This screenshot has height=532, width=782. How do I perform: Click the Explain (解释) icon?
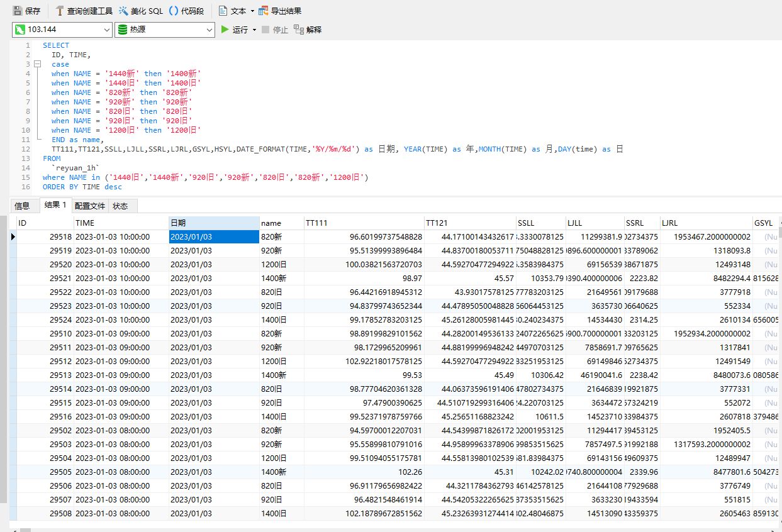(x=298, y=30)
